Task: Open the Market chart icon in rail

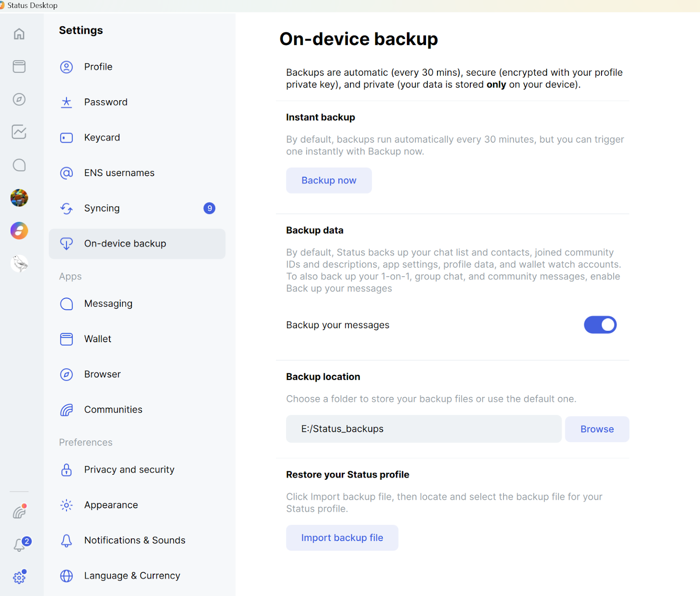Action: click(19, 132)
